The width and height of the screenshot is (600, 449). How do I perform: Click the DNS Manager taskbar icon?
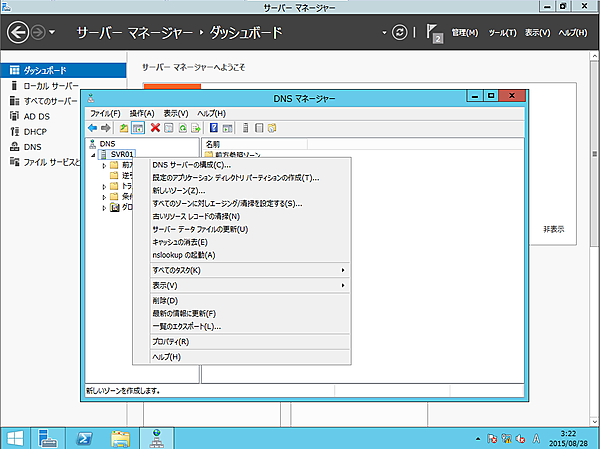pyautogui.click(x=157, y=439)
